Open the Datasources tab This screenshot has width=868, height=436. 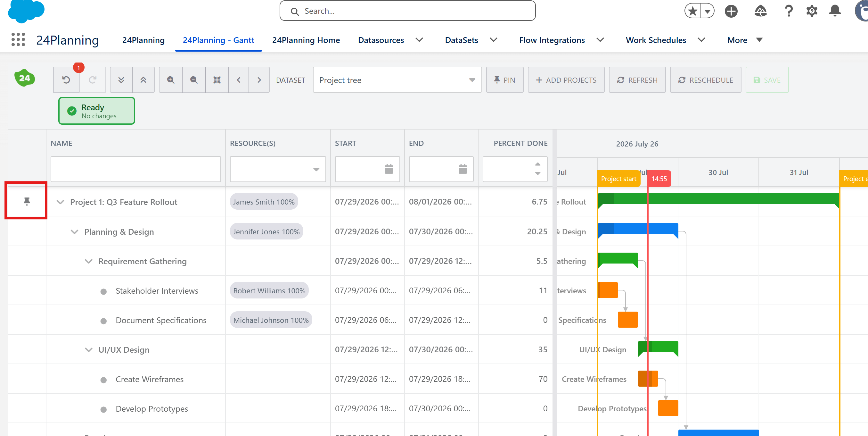point(381,40)
